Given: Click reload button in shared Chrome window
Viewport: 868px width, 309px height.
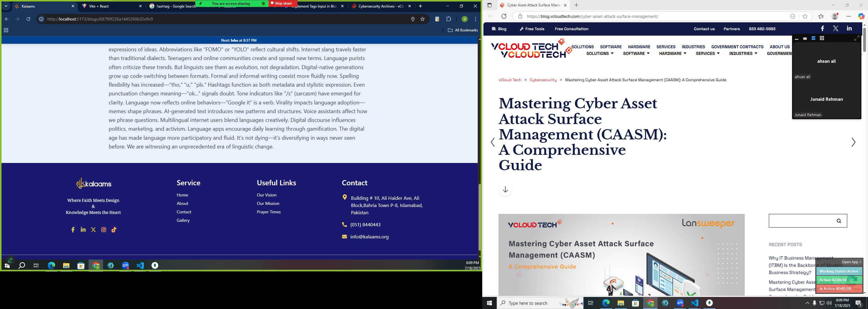Looking at the screenshot, I should click(x=28, y=19).
